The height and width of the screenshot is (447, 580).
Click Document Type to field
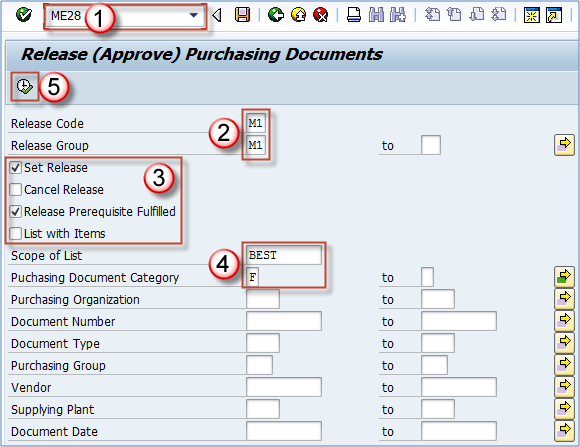point(438,343)
